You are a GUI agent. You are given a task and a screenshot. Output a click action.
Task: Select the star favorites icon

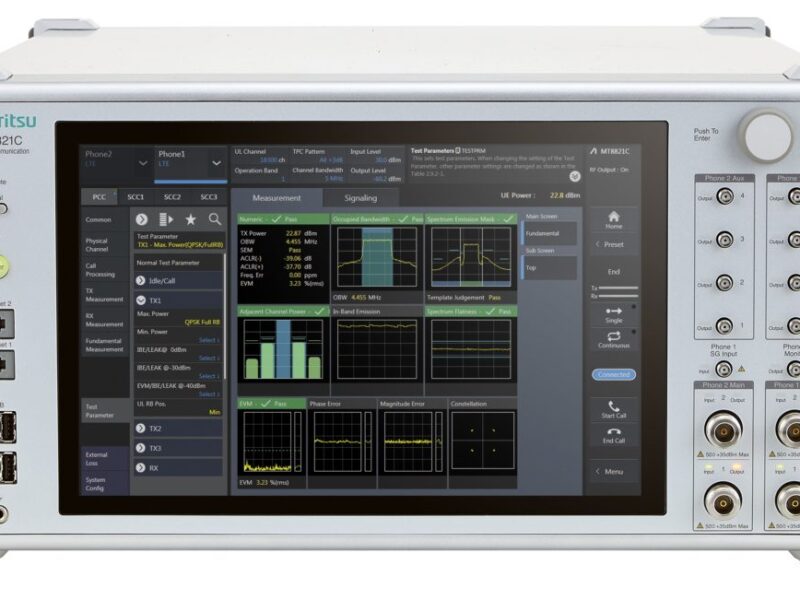pos(190,220)
